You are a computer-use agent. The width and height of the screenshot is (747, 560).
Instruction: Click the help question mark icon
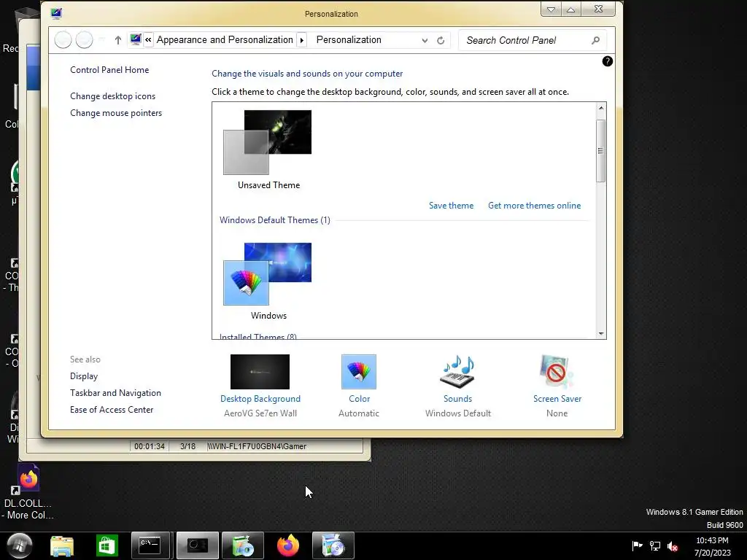tap(607, 61)
